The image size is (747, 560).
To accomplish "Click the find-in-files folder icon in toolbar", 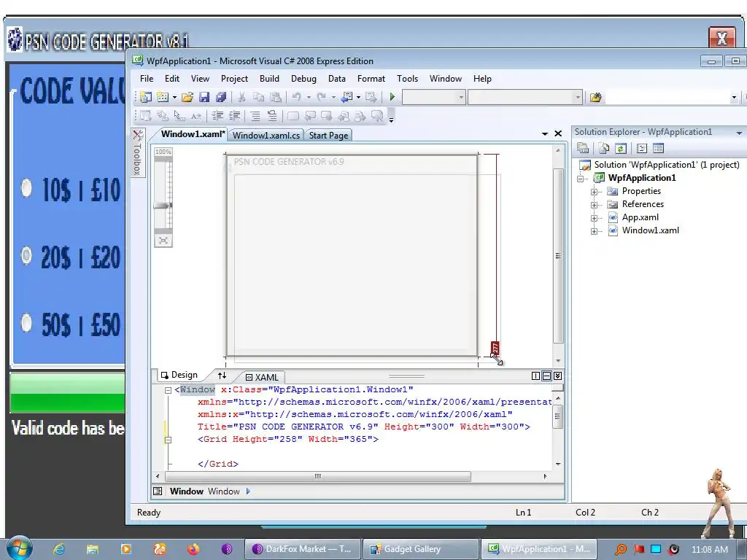I will click(595, 98).
